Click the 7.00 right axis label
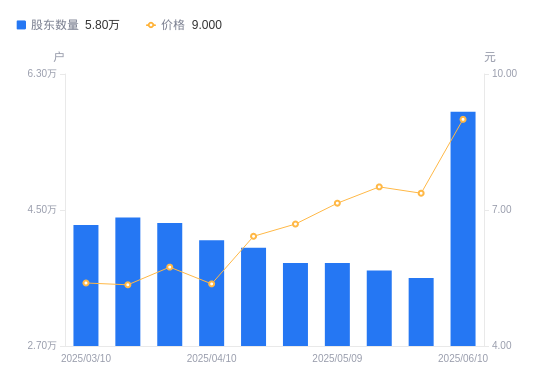The height and width of the screenshot is (381, 550). click(502, 209)
